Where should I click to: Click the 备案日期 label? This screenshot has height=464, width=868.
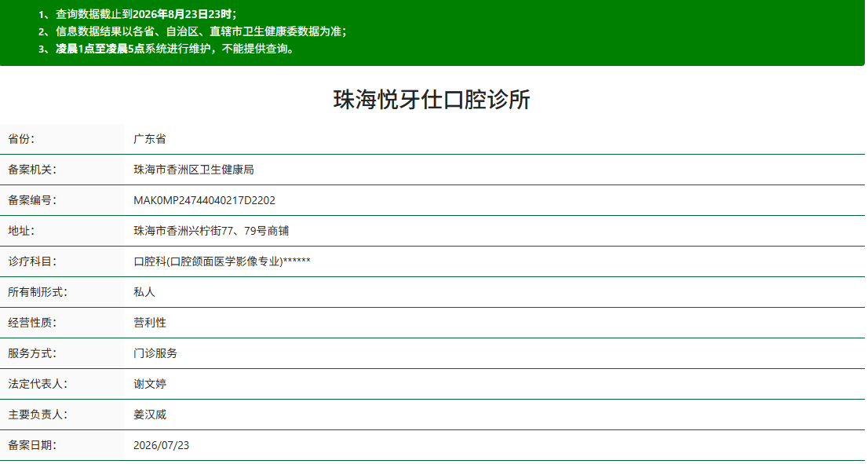[32, 445]
